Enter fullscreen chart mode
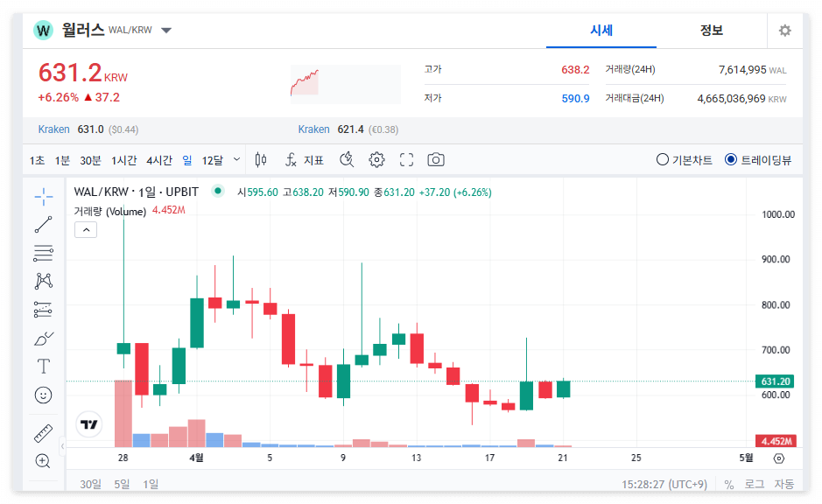This screenshot has height=504, width=822. [406, 160]
